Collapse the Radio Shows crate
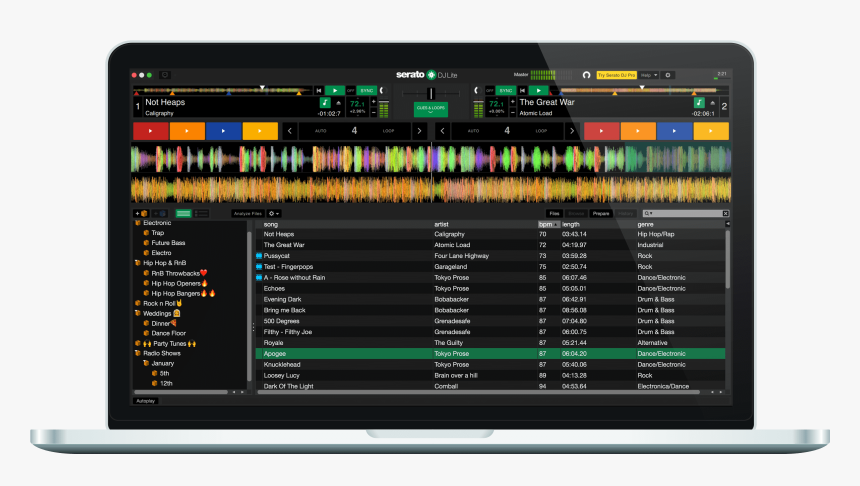The width and height of the screenshot is (860, 486). [x=138, y=353]
